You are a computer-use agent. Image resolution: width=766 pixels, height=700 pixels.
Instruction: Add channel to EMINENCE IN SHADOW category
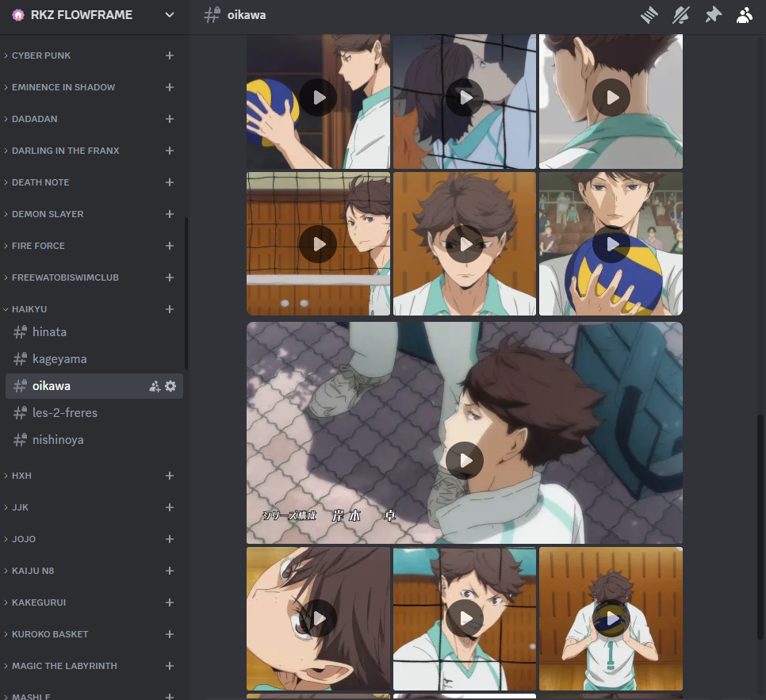pyautogui.click(x=170, y=87)
